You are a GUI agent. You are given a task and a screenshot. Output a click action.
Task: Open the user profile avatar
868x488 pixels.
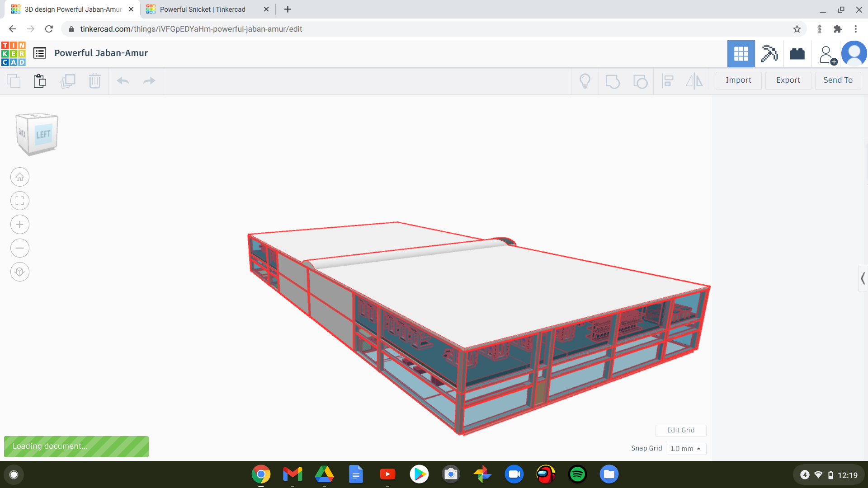854,54
